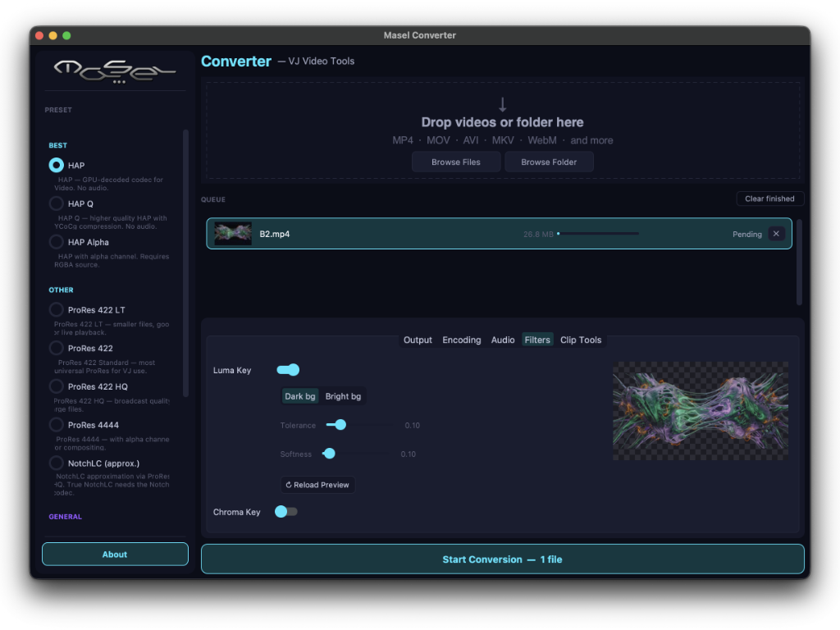
Task: Click the BEST preset section heading
Action: click(x=58, y=145)
